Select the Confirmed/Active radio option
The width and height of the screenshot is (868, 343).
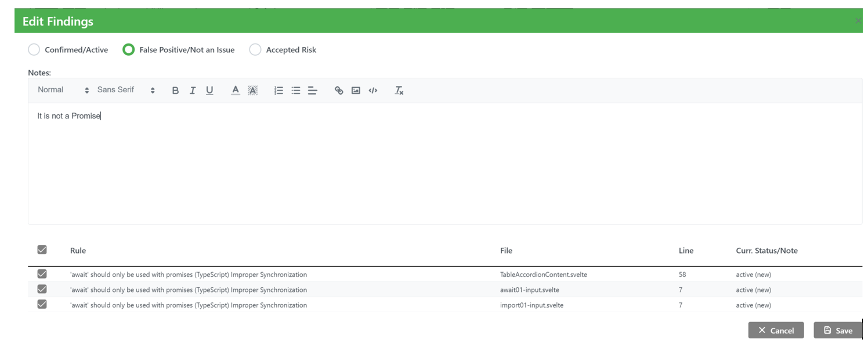(x=34, y=50)
